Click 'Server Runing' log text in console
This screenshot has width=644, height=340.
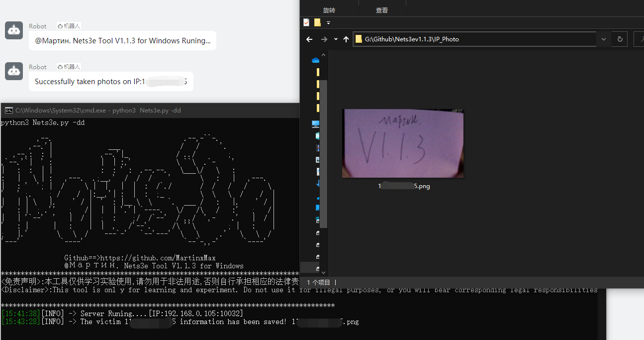click(x=114, y=314)
